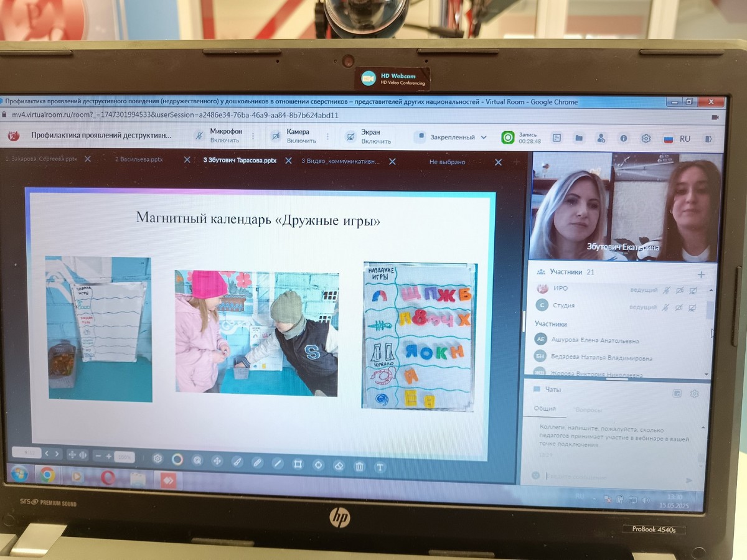The width and height of the screenshot is (747, 560).
Task: Switch to 1 Захарова, Сергеева.pptx tab
Action: (x=41, y=159)
